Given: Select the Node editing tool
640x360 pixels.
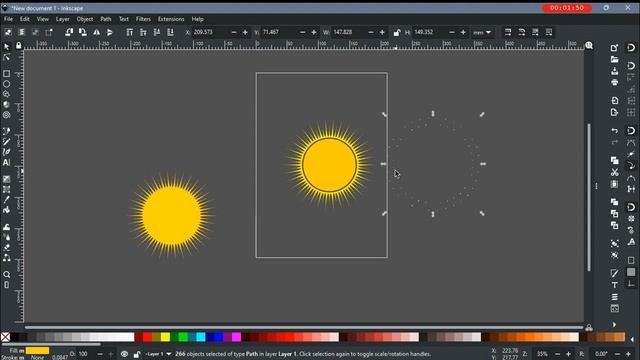Looking at the screenshot, I should pos(7,58).
